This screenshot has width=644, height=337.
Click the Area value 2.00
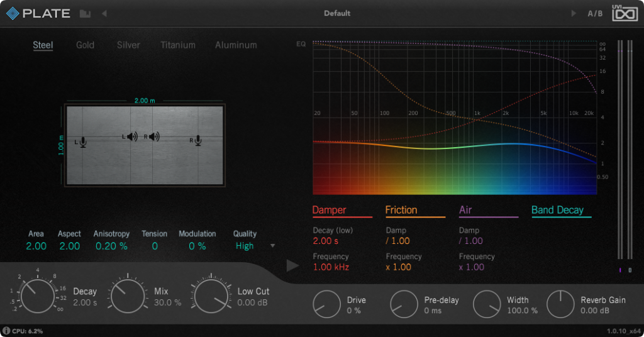click(36, 246)
